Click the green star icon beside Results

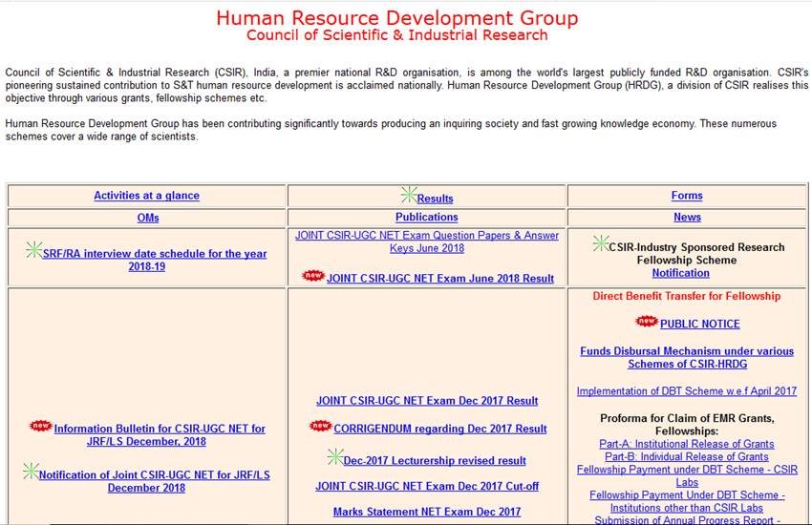point(409,195)
